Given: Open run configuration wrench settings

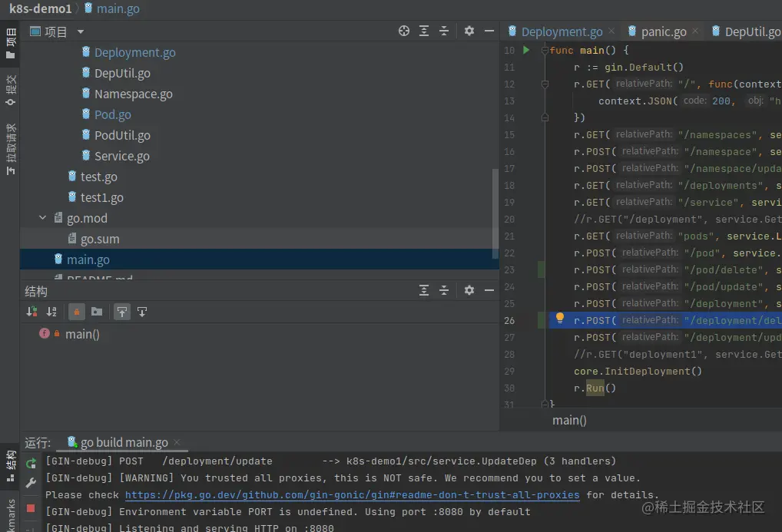Looking at the screenshot, I should coord(31,482).
